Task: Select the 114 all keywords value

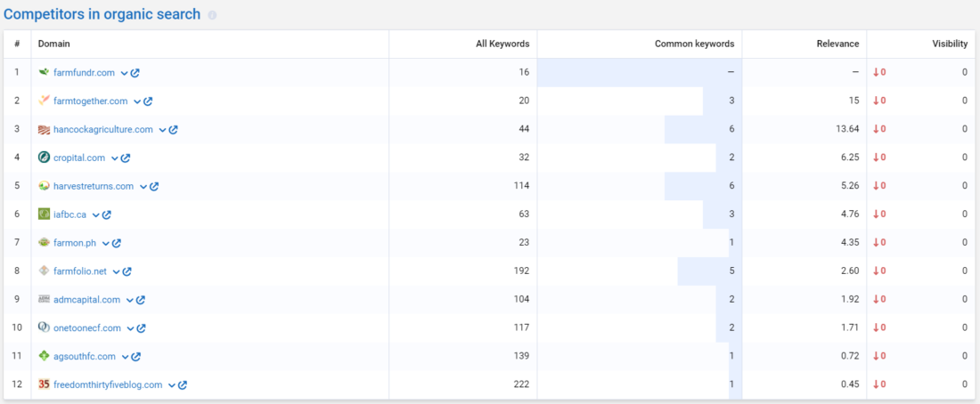Action: 522,186
